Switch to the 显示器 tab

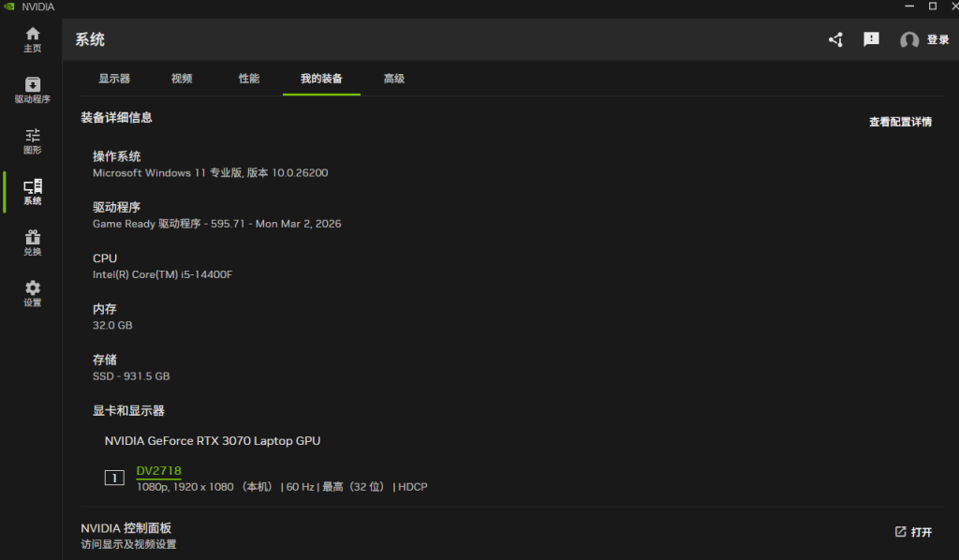click(x=115, y=79)
